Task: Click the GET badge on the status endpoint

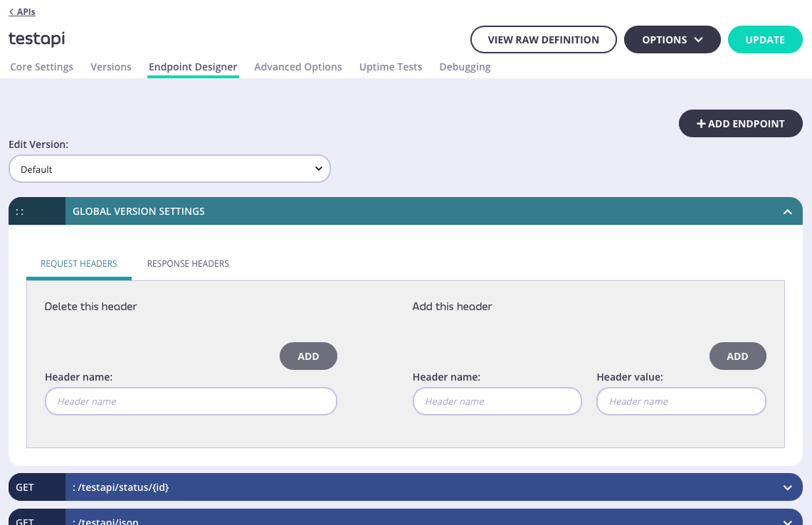Action: click(24, 487)
